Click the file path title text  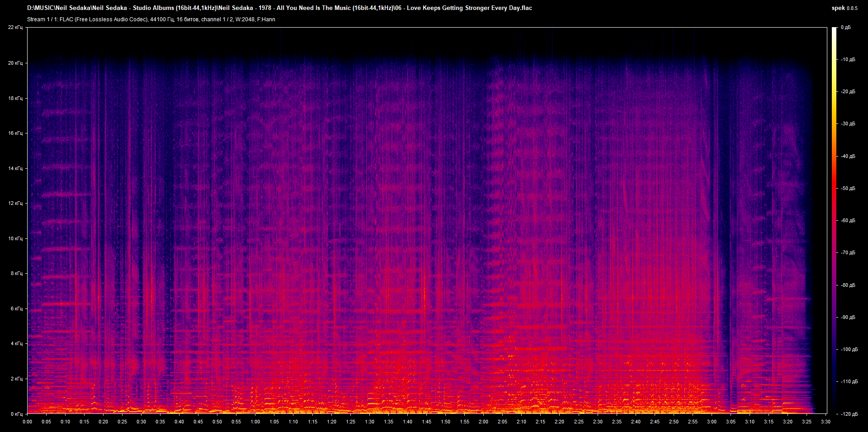point(279,8)
